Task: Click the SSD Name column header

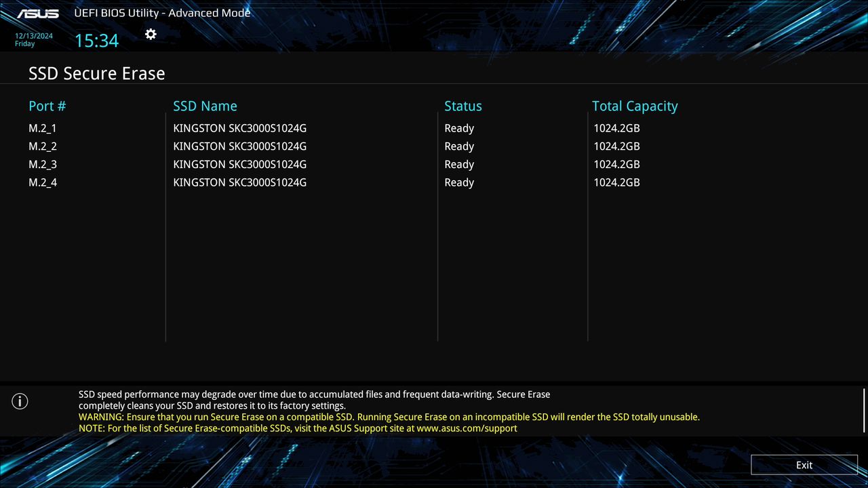Action: coord(205,106)
